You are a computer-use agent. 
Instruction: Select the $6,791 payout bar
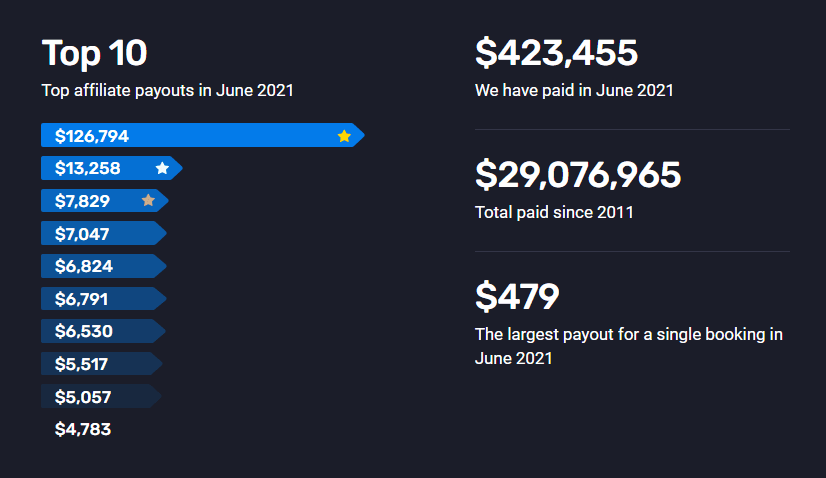pyautogui.click(x=100, y=299)
